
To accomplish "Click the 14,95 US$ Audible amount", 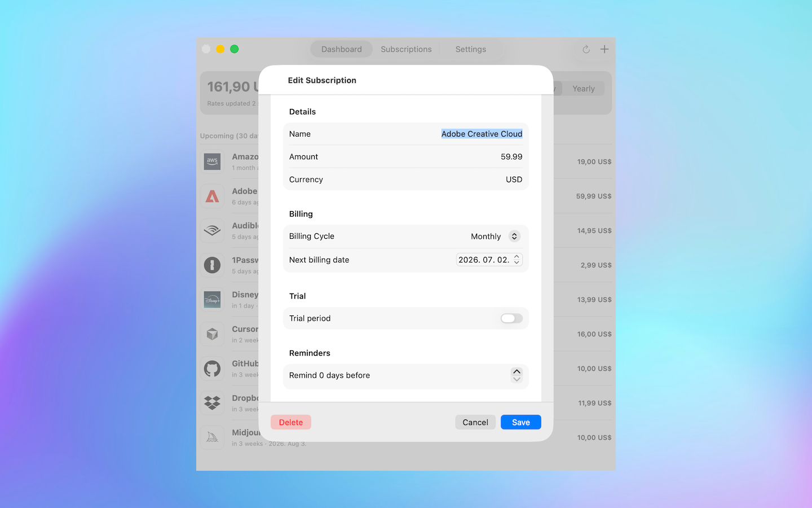I will [594, 230].
